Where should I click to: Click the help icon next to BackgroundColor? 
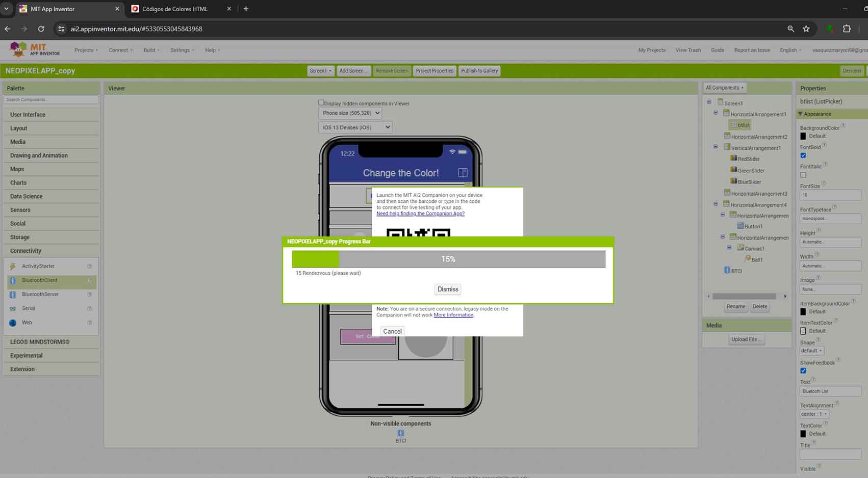point(843,125)
